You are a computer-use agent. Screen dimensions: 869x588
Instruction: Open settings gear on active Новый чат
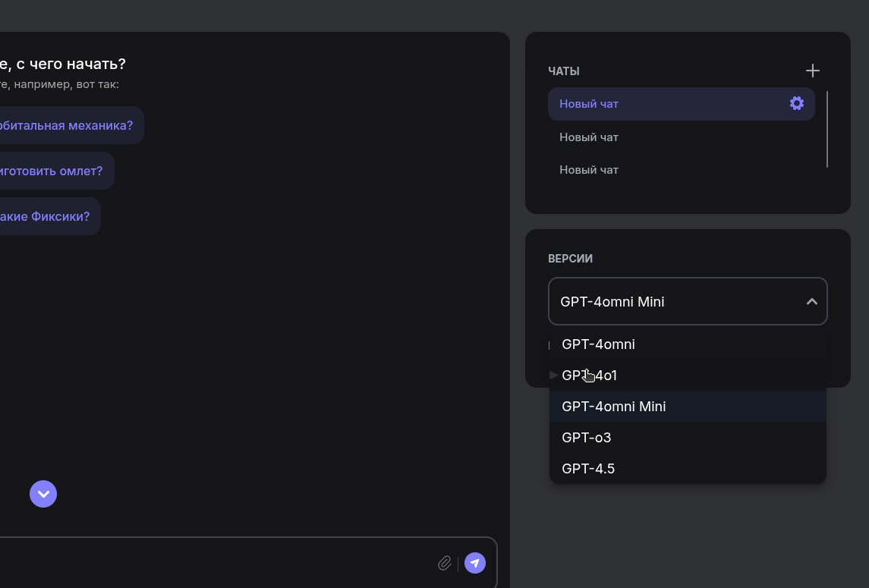(797, 103)
